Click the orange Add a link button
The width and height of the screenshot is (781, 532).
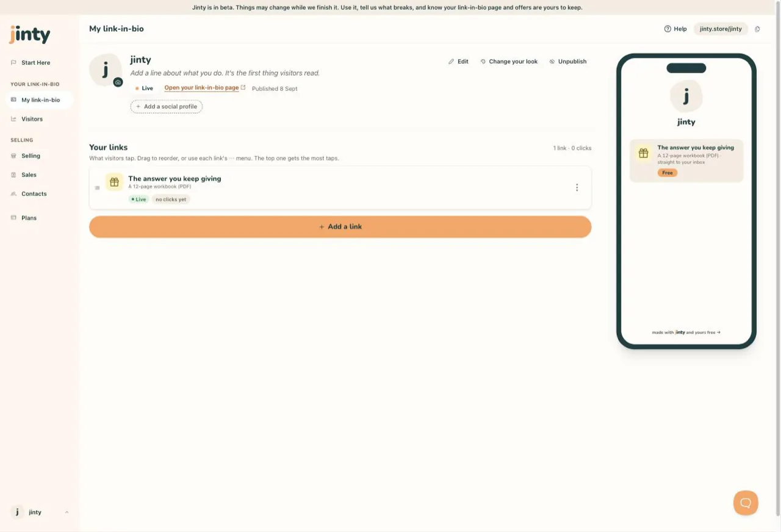point(340,226)
